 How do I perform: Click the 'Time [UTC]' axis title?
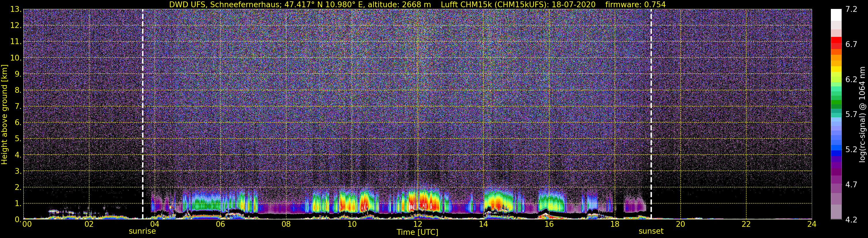(x=417, y=232)
